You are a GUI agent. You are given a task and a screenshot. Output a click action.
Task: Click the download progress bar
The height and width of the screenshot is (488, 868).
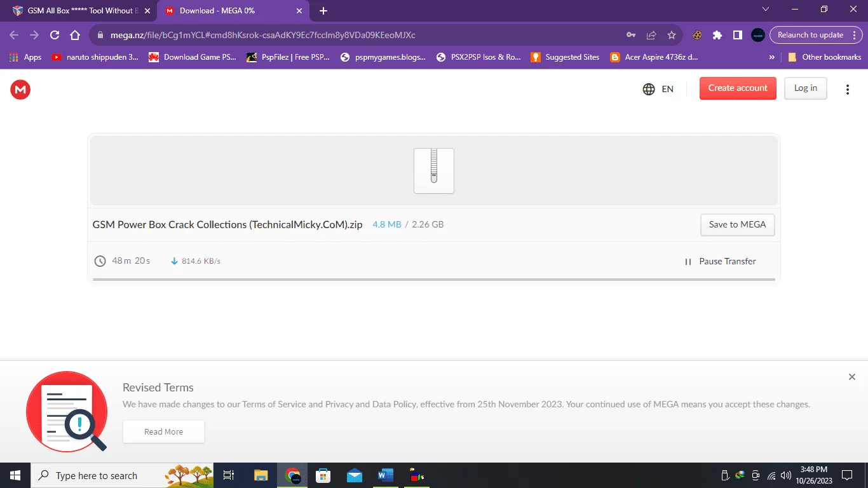(x=434, y=279)
